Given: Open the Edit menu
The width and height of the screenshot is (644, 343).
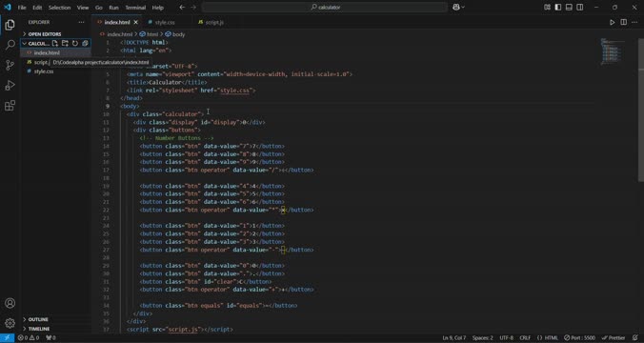Looking at the screenshot, I should pyautogui.click(x=37, y=8).
